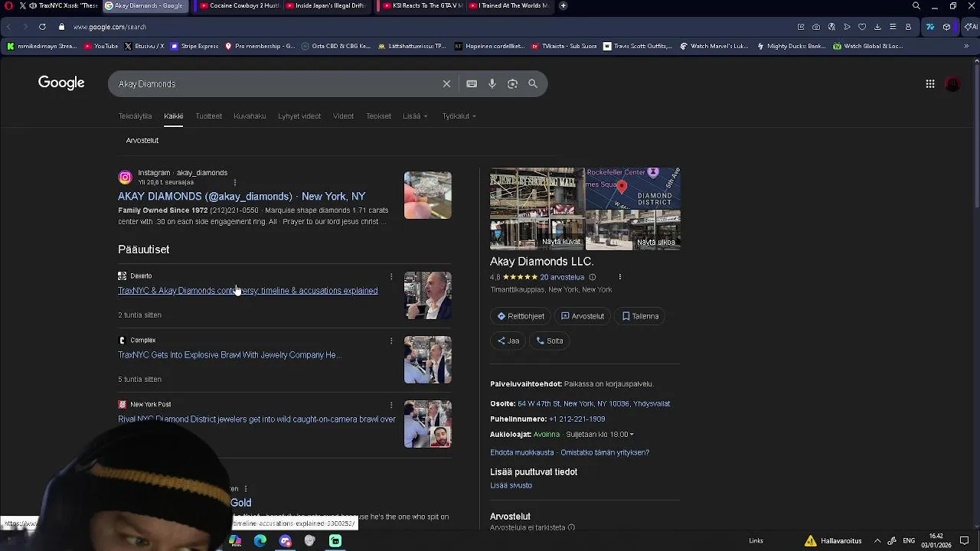This screenshot has width=980, height=551.
Task: Select the Kaikki search tab
Action: click(173, 116)
